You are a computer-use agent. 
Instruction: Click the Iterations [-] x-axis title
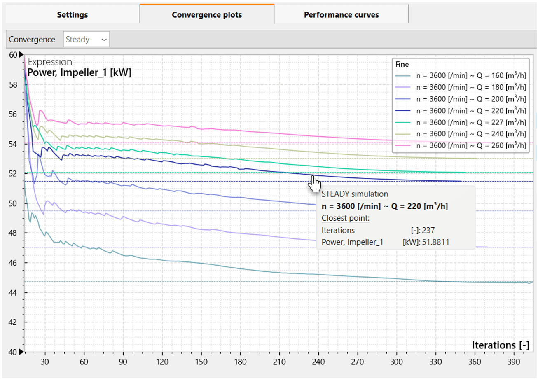(x=501, y=345)
